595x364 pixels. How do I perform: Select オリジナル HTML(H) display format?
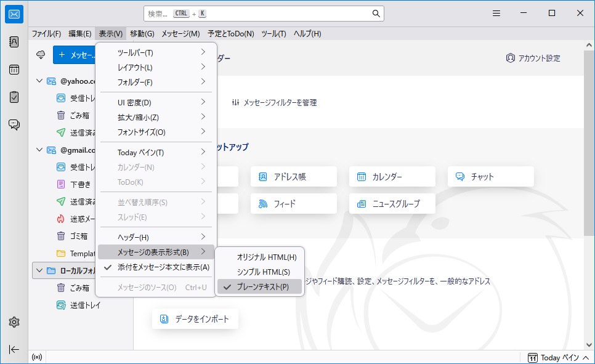266,257
